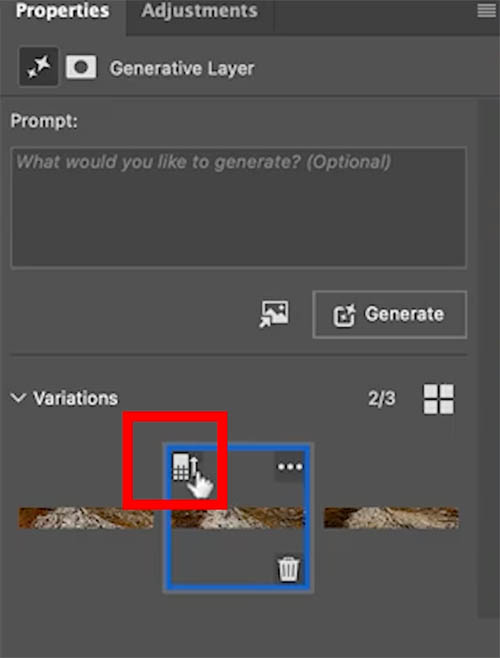Click the selected middle variation thumbnail
The width and height of the screenshot is (500, 658).
pos(238,518)
